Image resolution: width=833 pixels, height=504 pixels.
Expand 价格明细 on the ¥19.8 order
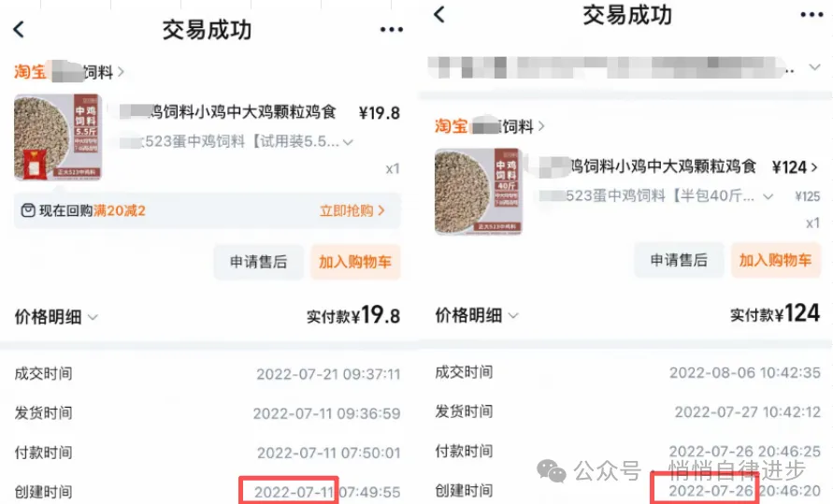[x=56, y=317]
